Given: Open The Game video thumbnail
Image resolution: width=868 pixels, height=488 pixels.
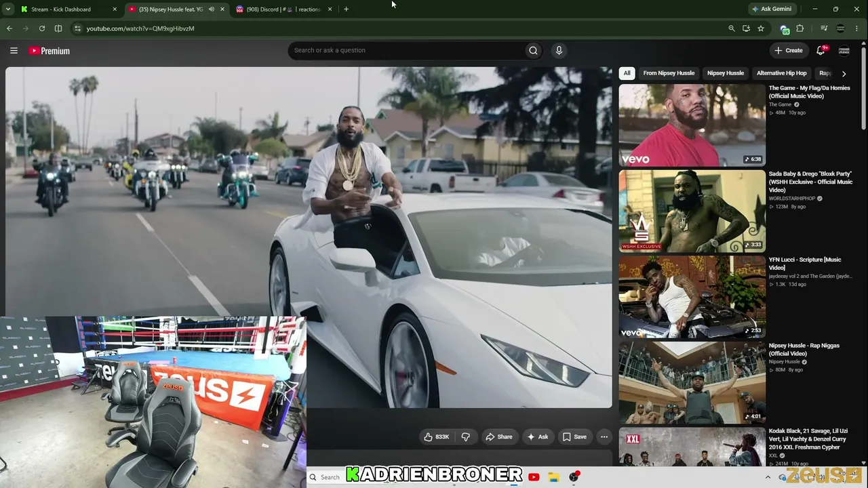Looking at the screenshot, I should click(x=692, y=125).
